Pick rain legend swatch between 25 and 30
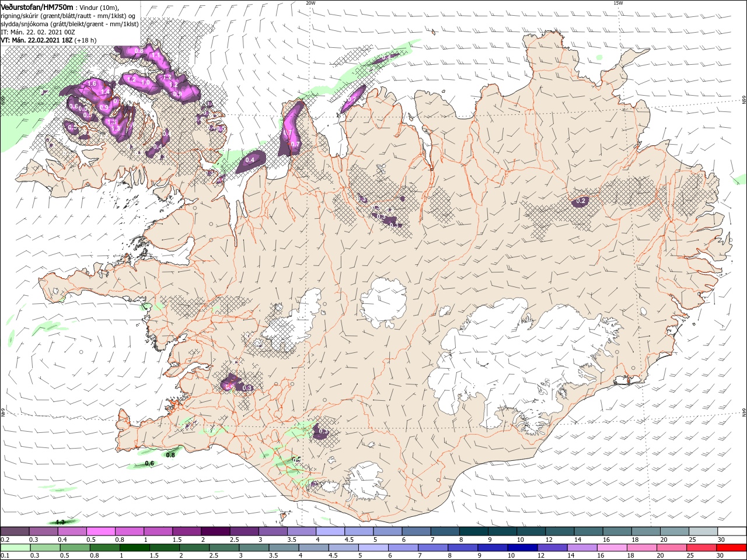This screenshot has height=560, width=747. (x=701, y=548)
